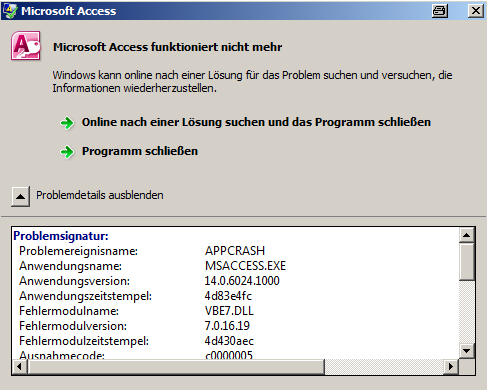Click the Fehlermodulzeitstempel label
The width and height of the screenshot is (487, 390).
tap(84, 341)
